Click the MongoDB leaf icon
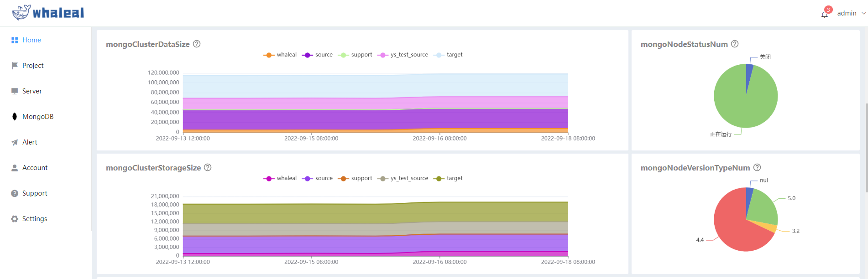The image size is (868, 279). [15, 117]
